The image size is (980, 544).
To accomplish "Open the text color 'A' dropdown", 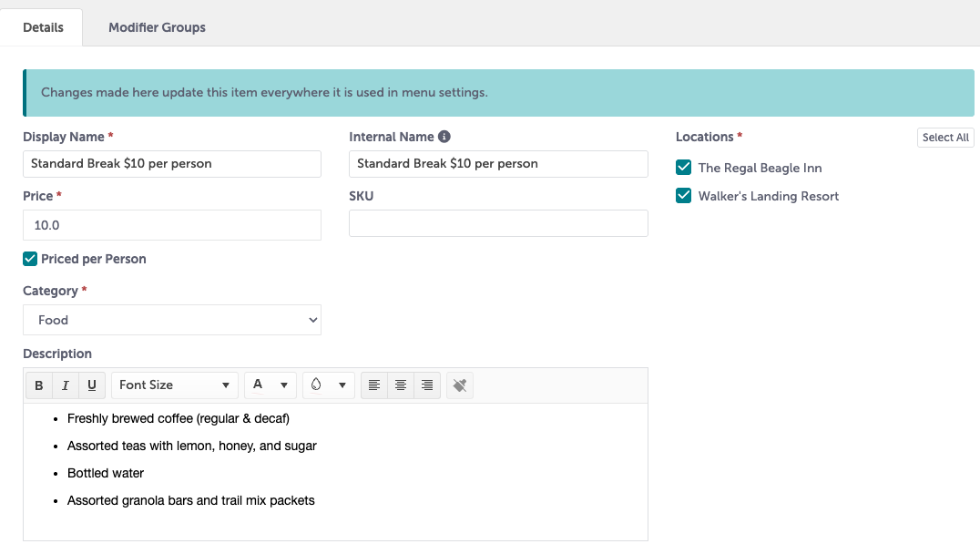I will click(271, 385).
